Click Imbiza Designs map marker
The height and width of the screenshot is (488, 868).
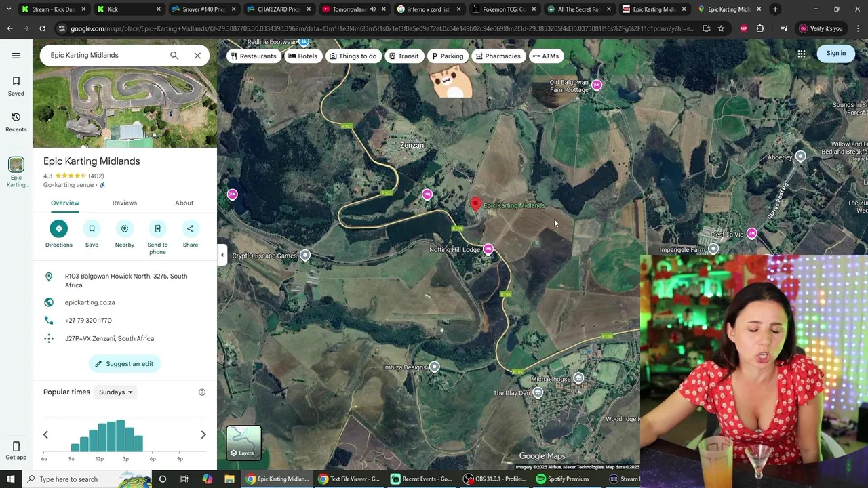point(435,367)
